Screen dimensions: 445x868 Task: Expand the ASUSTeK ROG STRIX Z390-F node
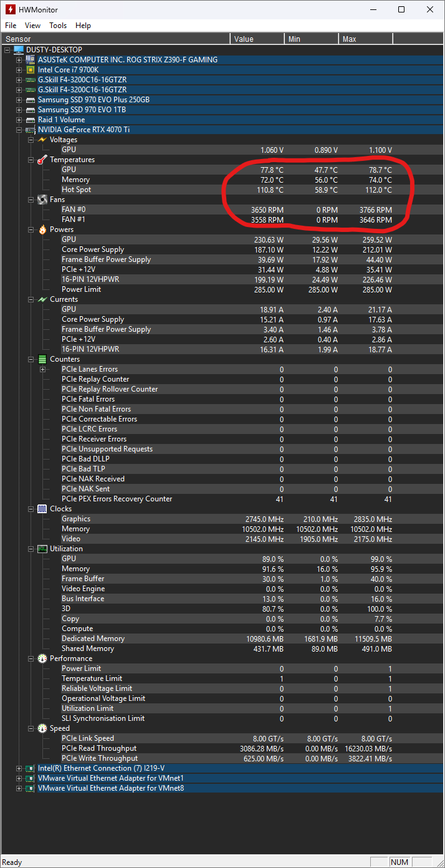19,60
